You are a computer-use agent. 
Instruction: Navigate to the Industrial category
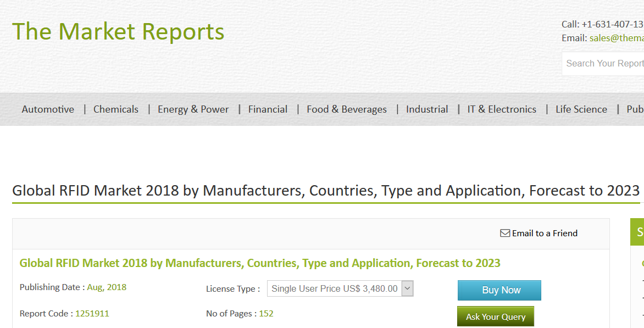point(427,109)
